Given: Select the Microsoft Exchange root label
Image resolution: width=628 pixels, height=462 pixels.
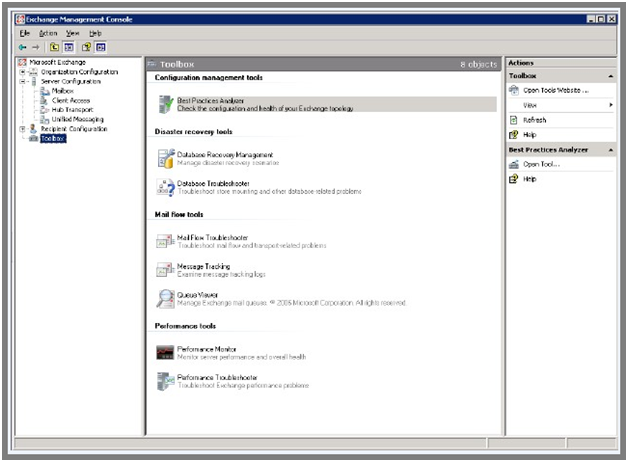Looking at the screenshot, I should coord(58,62).
